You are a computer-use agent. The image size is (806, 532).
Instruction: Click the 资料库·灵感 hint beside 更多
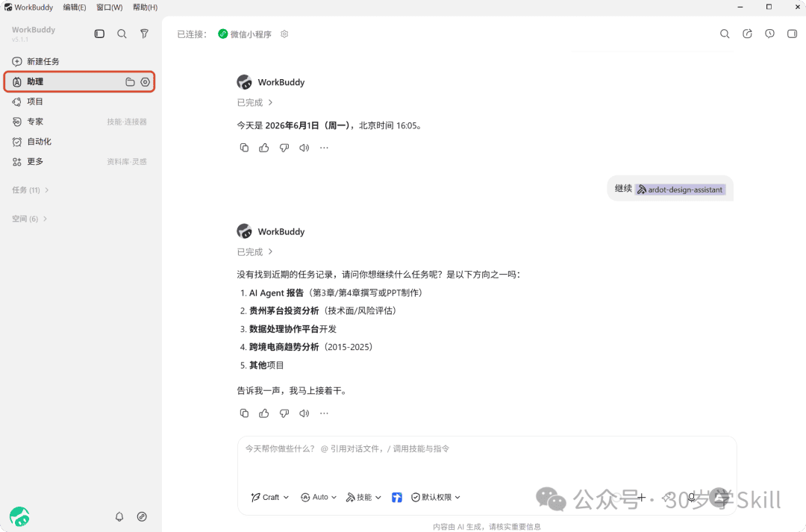pos(127,162)
